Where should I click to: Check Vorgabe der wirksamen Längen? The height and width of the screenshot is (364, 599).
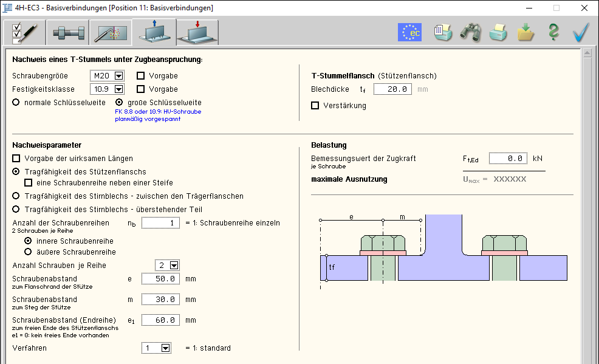(x=16, y=159)
